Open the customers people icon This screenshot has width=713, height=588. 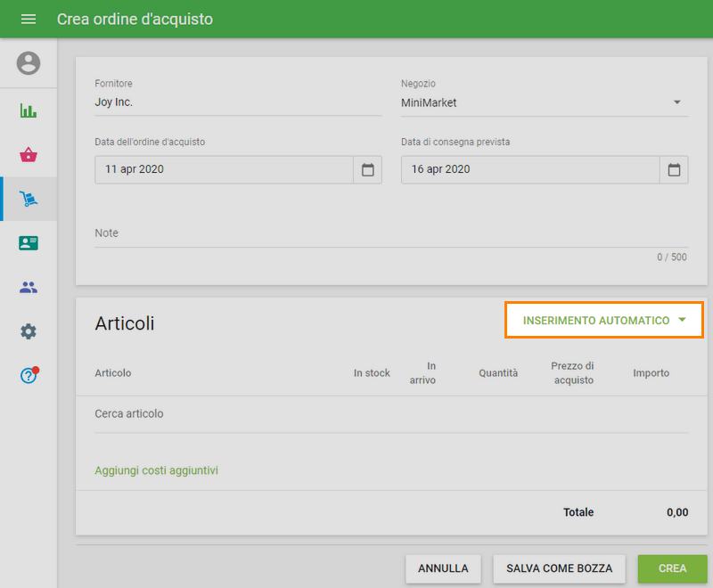[29, 287]
